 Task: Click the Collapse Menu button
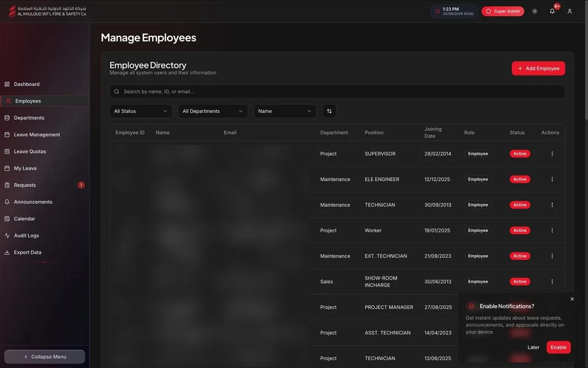[x=45, y=356]
